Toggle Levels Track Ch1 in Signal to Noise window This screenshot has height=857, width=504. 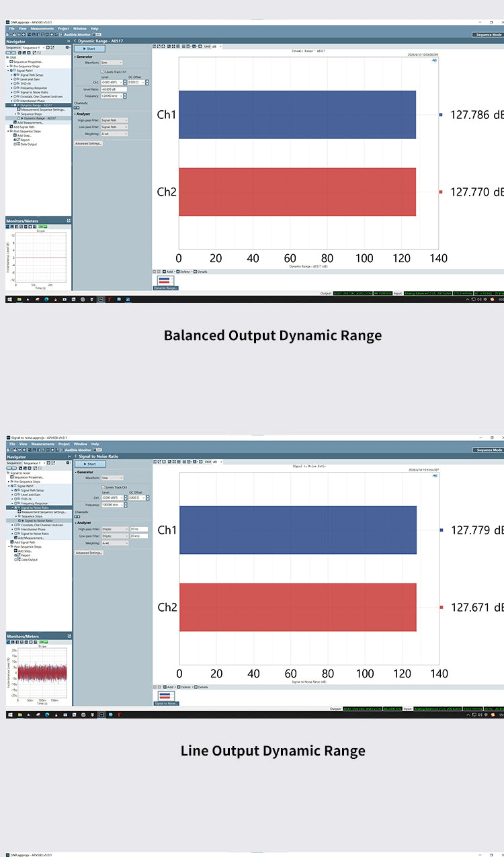point(102,487)
